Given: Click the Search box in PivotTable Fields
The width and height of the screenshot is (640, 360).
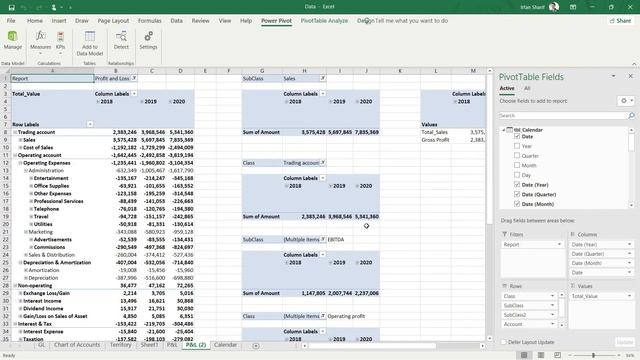Looking at the screenshot, I should pos(563,116).
